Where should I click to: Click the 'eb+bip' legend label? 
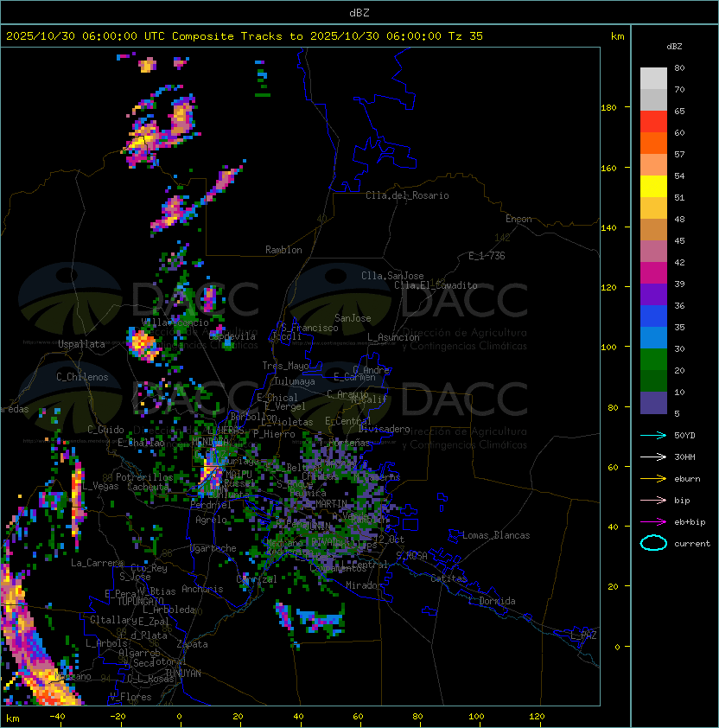(690, 522)
